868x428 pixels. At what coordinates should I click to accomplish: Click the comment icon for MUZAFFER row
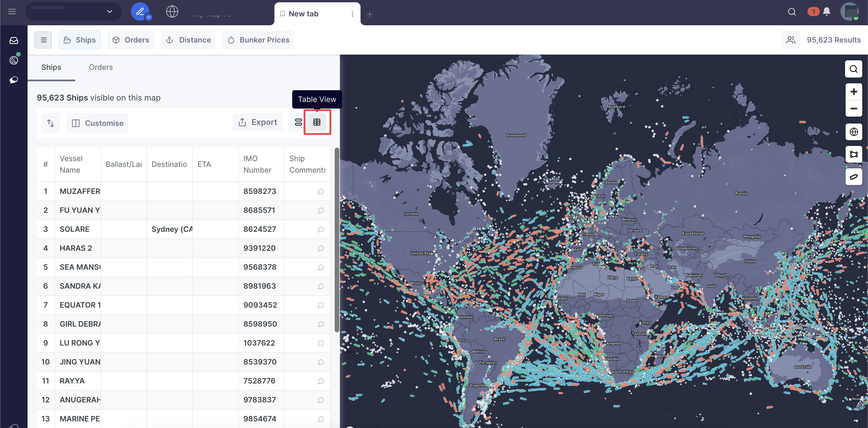tap(320, 192)
